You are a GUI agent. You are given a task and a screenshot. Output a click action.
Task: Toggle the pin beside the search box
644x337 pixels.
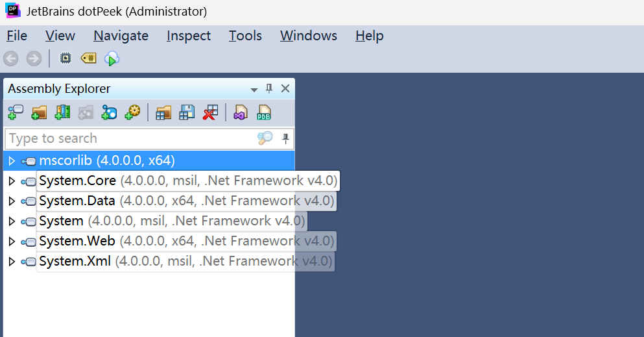click(285, 138)
